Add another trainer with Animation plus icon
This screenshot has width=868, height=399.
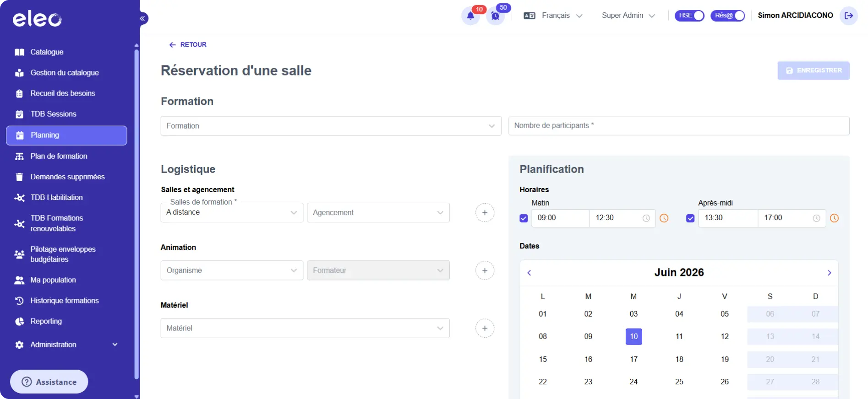[485, 270]
